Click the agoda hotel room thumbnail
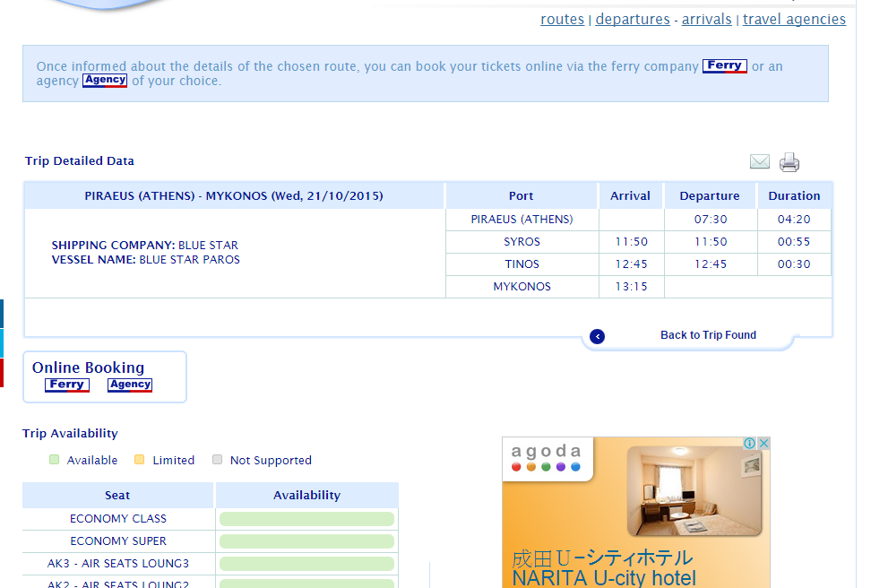 coord(694,491)
